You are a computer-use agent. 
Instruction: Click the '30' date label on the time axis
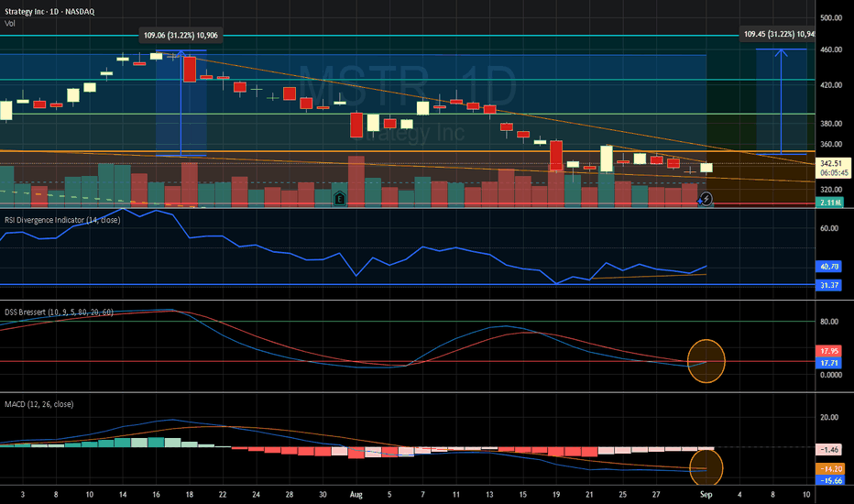tap(323, 495)
